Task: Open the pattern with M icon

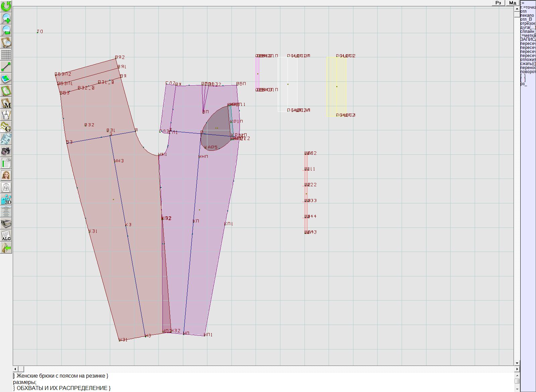Action: 6,103
